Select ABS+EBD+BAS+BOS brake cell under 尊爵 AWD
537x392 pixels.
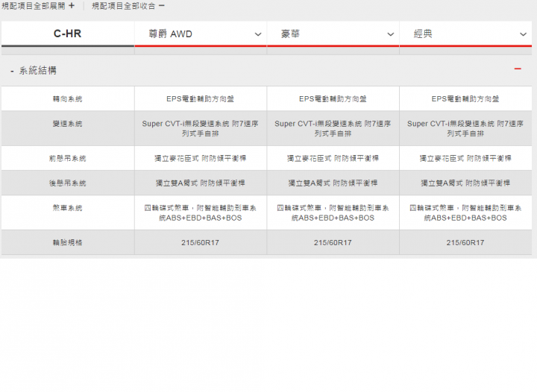click(201, 212)
